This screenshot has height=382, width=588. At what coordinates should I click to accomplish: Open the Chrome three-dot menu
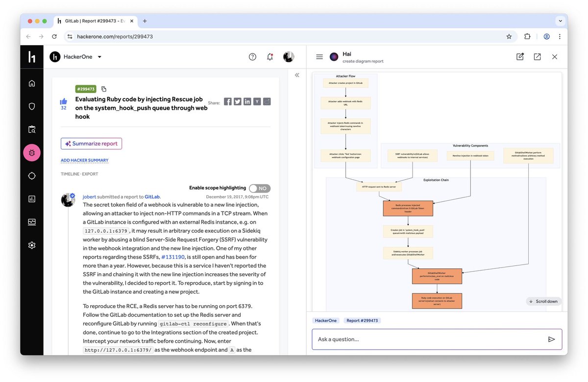pyautogui.click(x=560, y=36)
